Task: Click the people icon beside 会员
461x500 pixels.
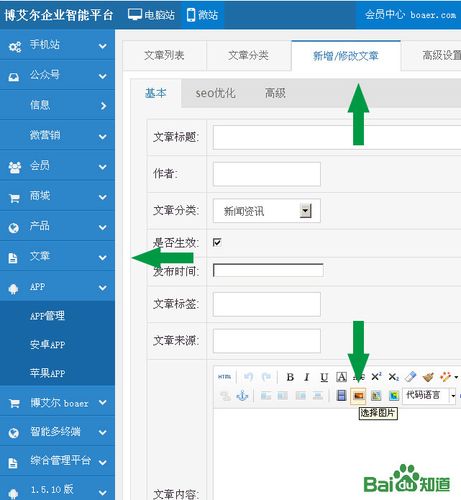Action: point(15,167)
